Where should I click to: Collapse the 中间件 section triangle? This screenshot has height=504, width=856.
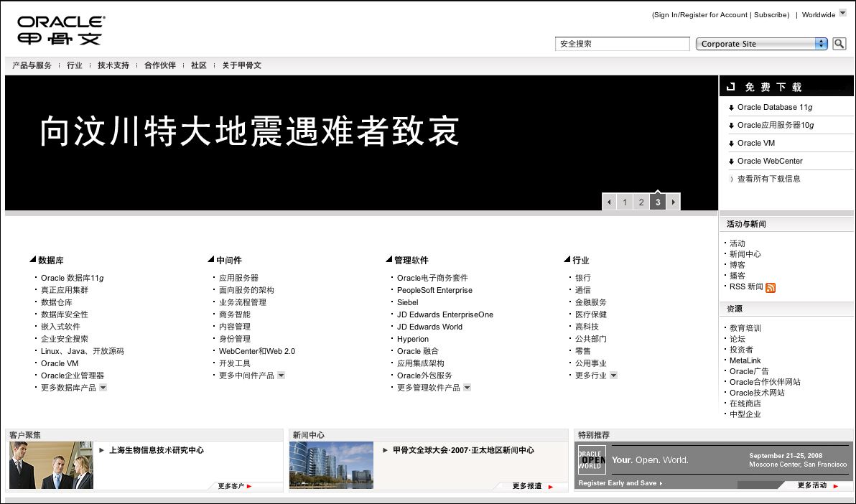pyautogui.click(x=210, y=259)
